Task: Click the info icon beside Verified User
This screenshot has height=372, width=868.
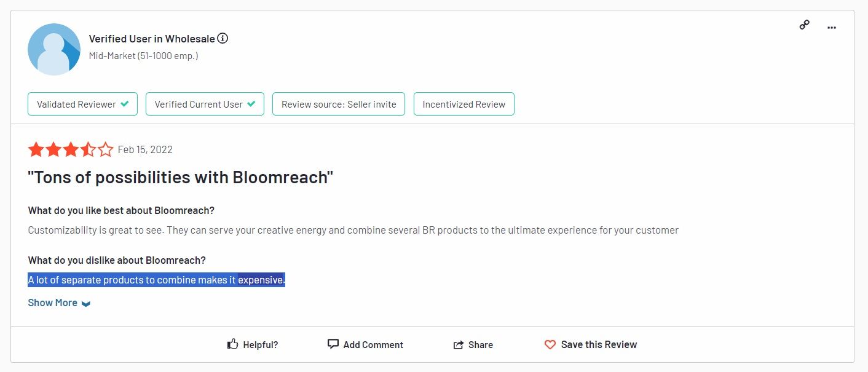Action: tap(223, 39)
